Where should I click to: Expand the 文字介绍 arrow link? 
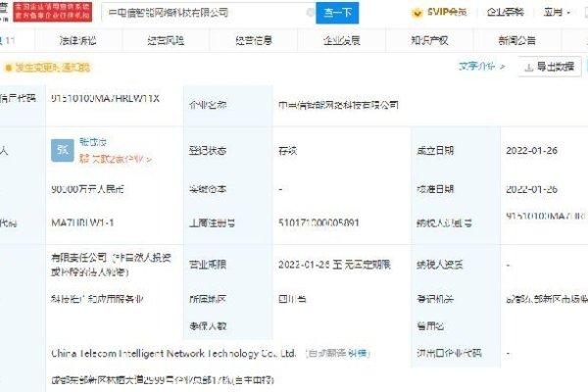click(x=481, y=67)
